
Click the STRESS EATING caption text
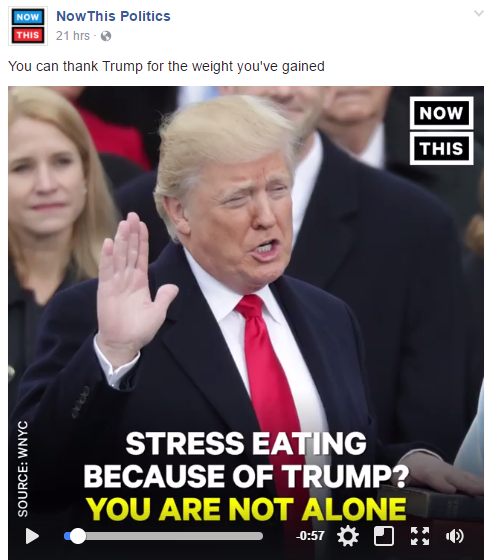tap(246, 444)
